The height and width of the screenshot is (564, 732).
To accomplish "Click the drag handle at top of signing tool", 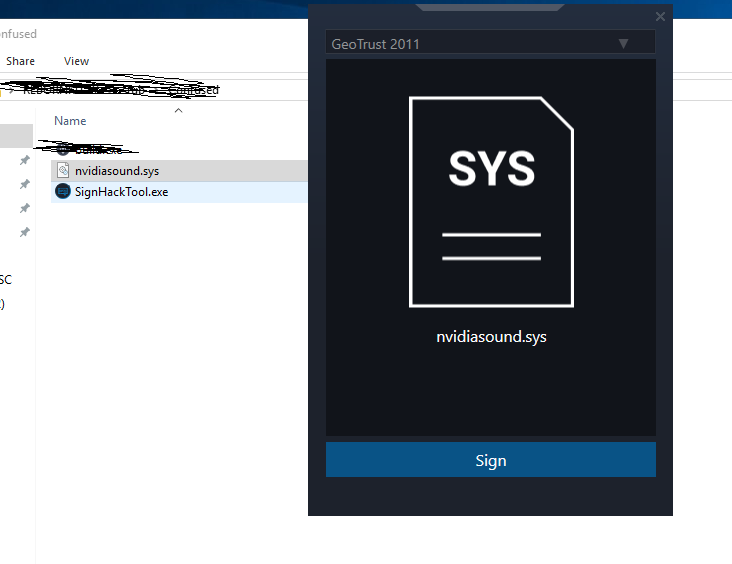I will pos(490,7).
